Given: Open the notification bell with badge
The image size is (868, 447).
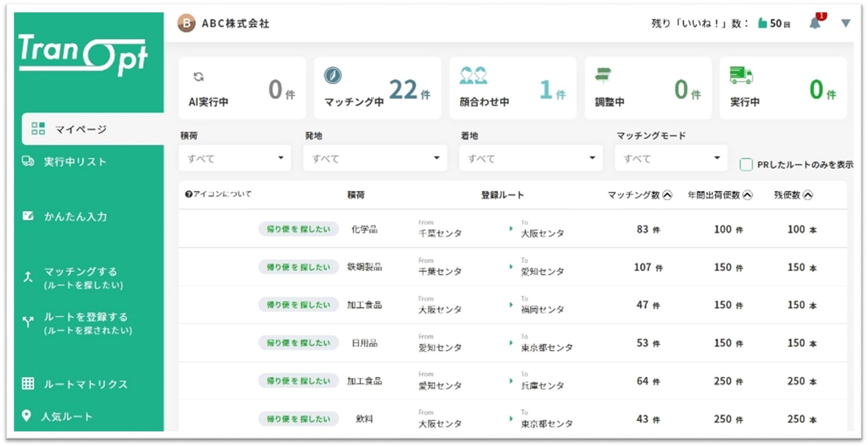Looking at the screenshot, I should point(816,22).
